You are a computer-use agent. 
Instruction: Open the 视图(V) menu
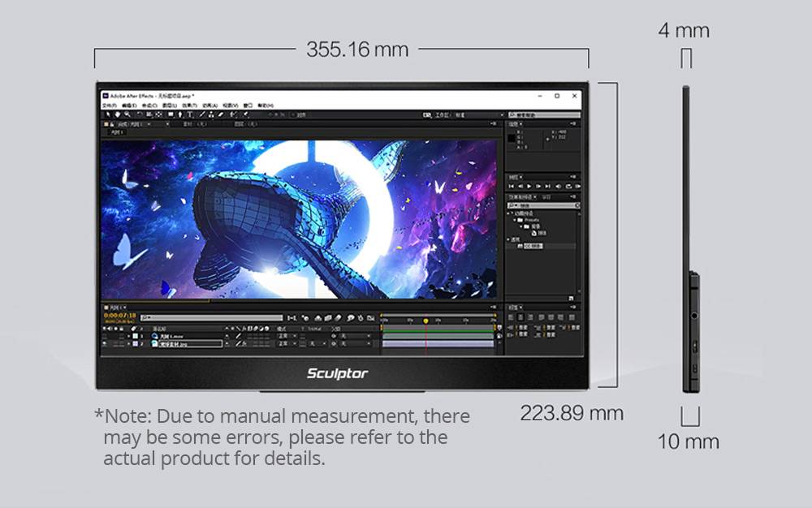tap(231, 105)
